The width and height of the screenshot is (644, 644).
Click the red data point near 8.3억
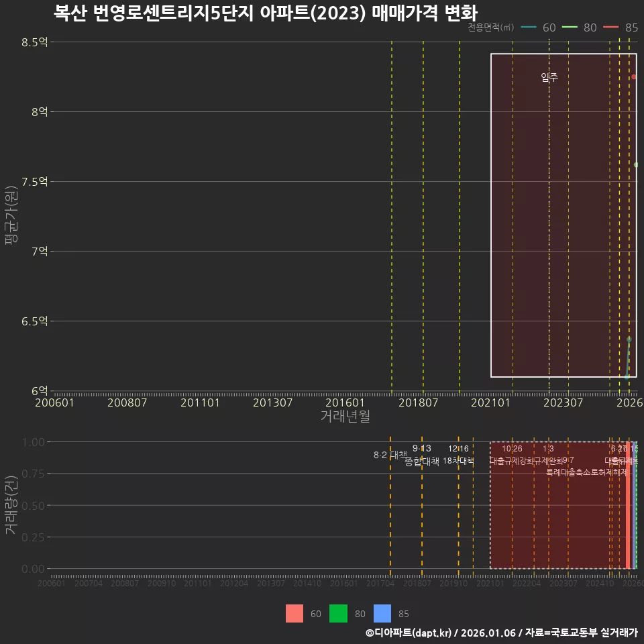pos(633,76)
